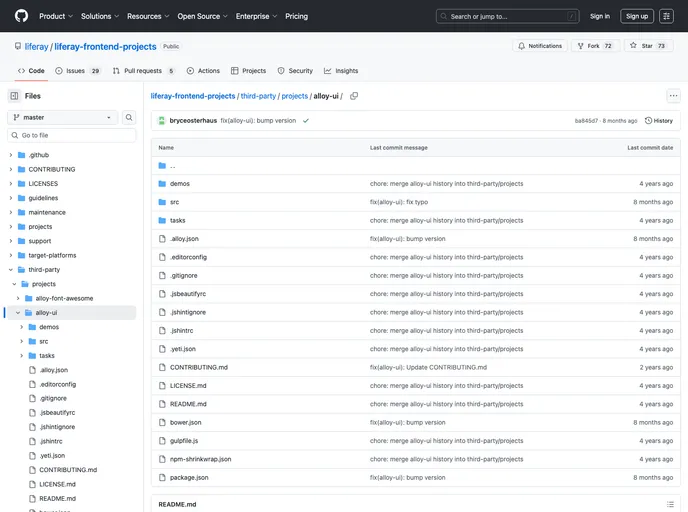Image resolution: width=688 pixels, height=512 pixels.
Task: Focus the Search or jump to field
Action: coord(508,16)
